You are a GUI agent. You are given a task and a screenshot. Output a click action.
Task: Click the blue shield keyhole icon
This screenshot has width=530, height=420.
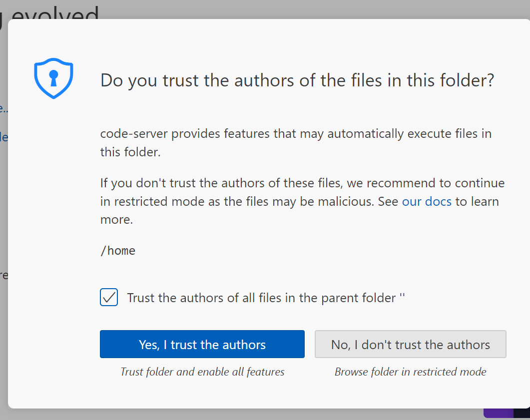click(x=53, y=78)
